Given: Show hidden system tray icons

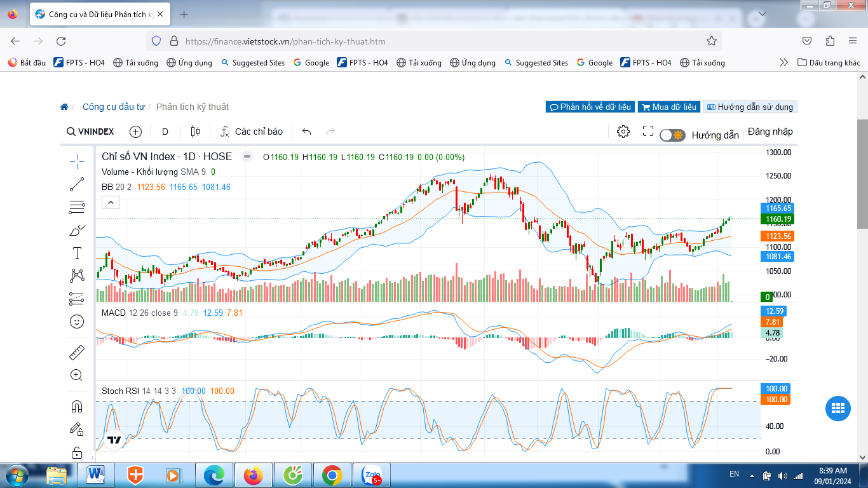Looking at the screenshot, I should point(752,475).
